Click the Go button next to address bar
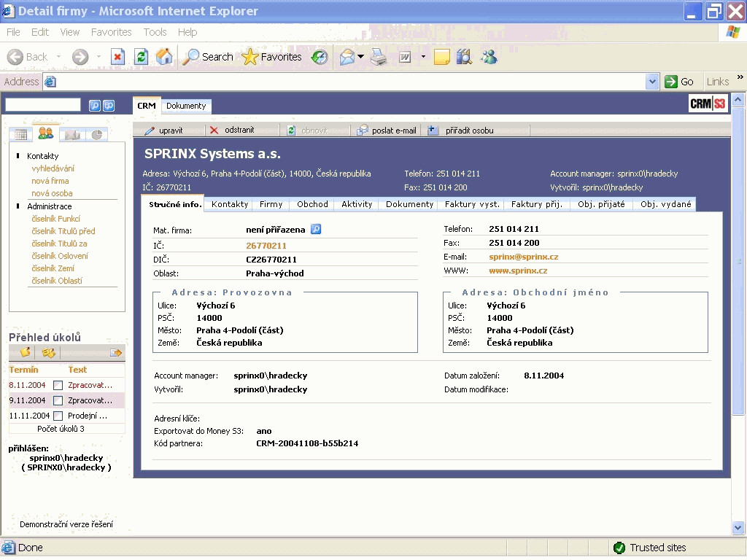Screen dimensions: 747x560 tap(679, 82)
